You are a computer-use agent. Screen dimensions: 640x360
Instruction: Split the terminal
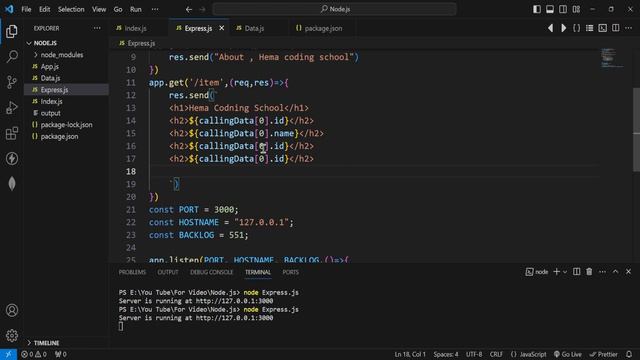coord(576,272)
